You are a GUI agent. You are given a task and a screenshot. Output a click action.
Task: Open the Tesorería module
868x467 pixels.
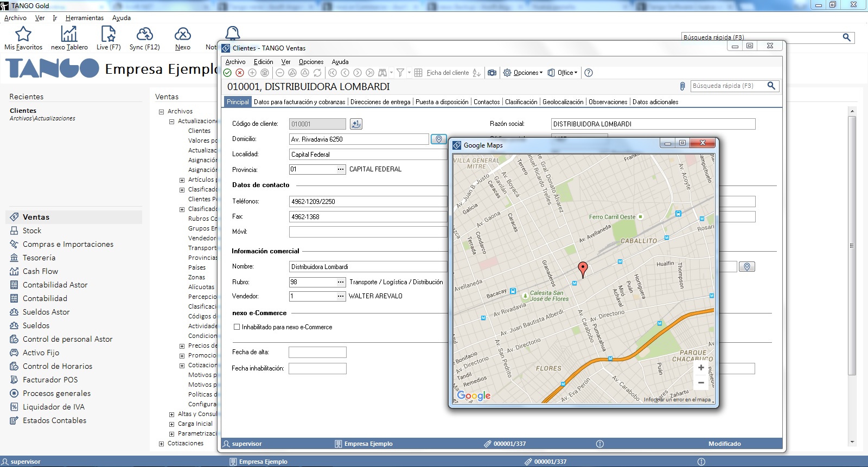[x=39, y=258]
